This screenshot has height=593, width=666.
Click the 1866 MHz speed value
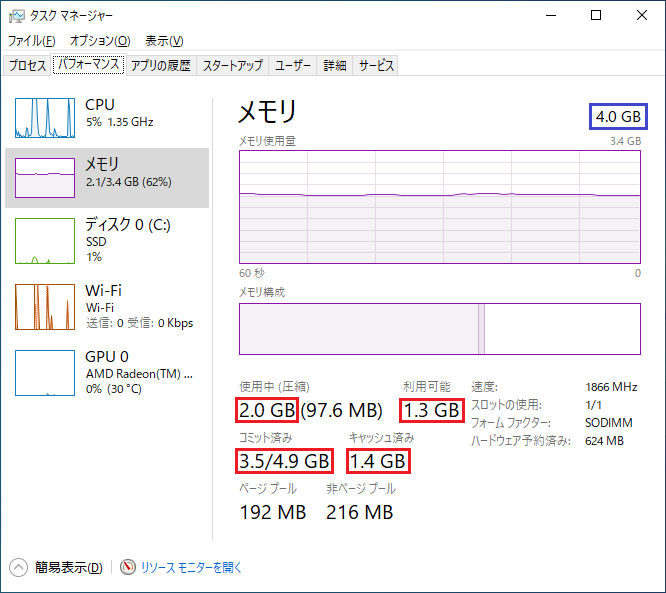(611, 387)
